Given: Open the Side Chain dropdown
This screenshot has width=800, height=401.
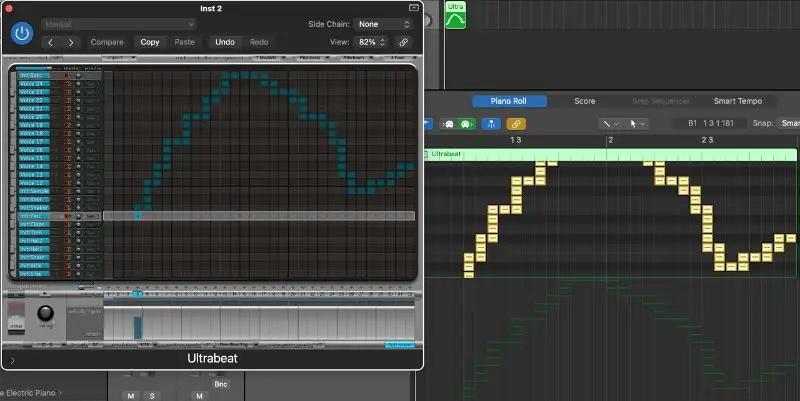Looking at the screenshot, I should pos(385,23).
